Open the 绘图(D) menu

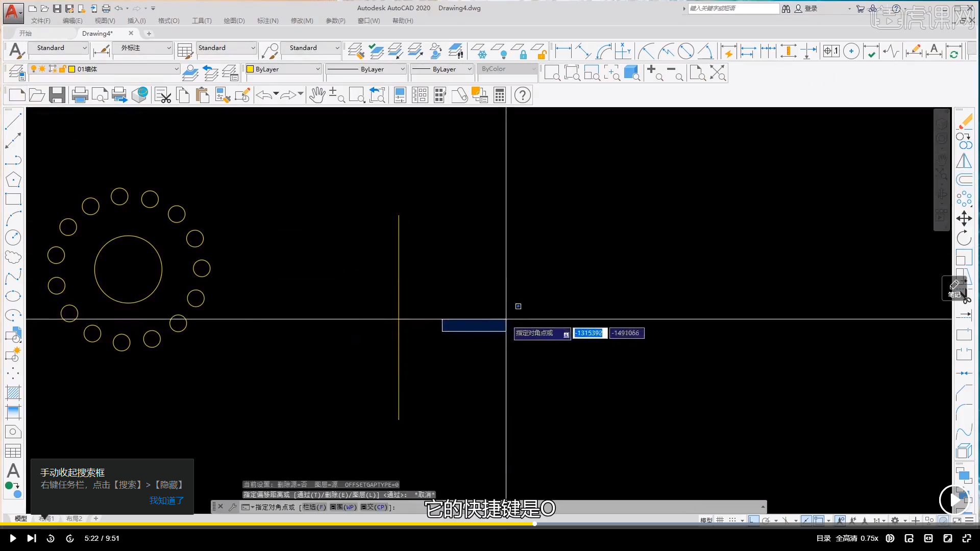234,21
